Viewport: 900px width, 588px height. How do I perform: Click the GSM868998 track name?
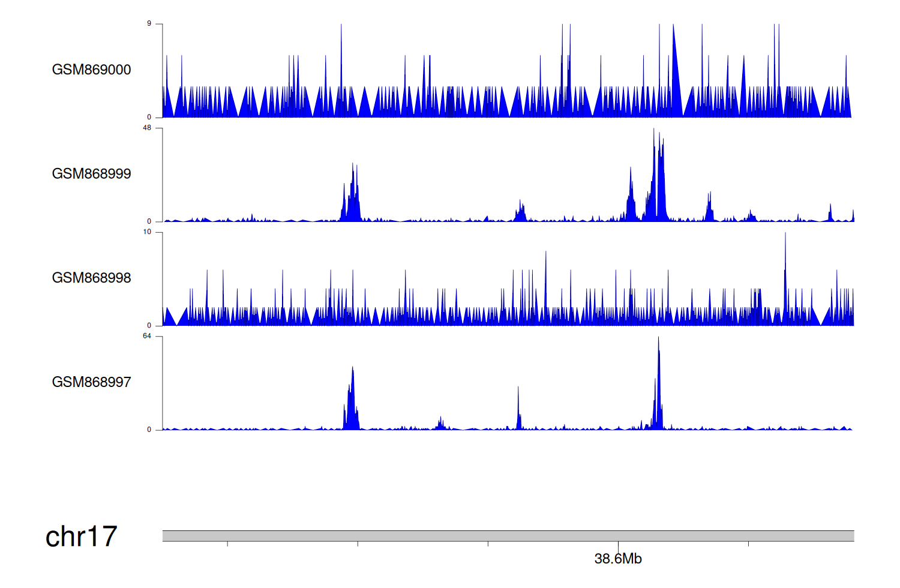click(91, 278)
